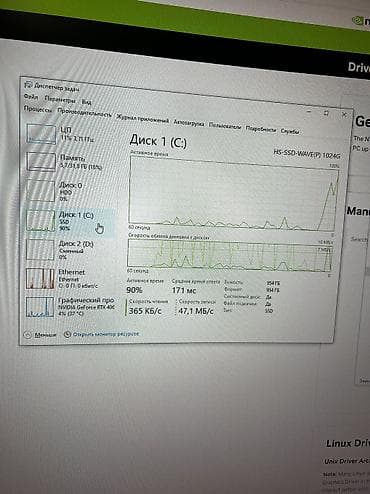Click the Меньше collapse button
The height and width of the screenshot is (494, 370).
pos(40,335)
